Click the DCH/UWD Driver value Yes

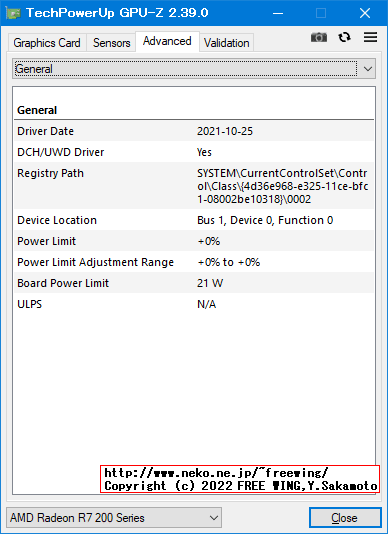(204, 152)
